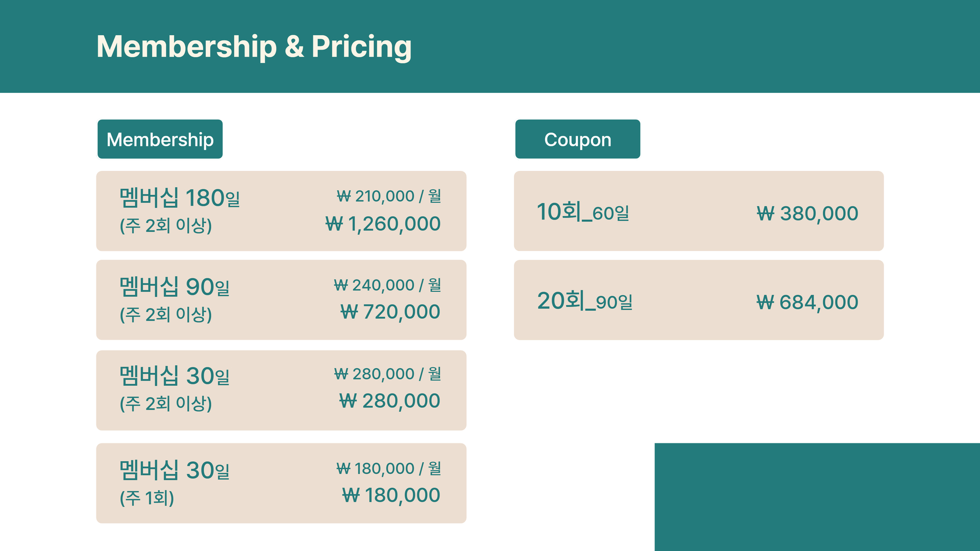Click the (주 2회 이상) text under 멤버십 90일
Image resolution: width=980 pixels, height=551 pixels.
pos(165,314)
